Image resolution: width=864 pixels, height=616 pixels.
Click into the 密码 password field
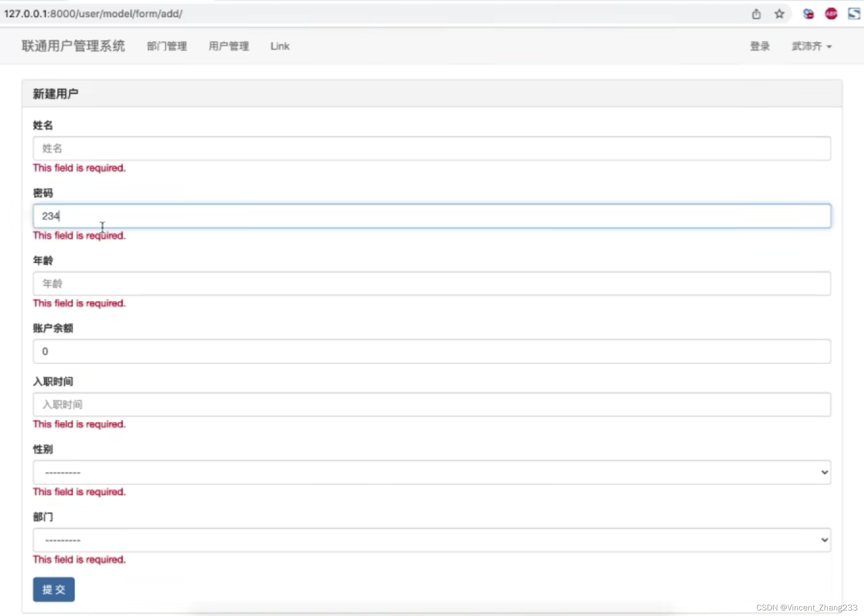pos(432,216)
